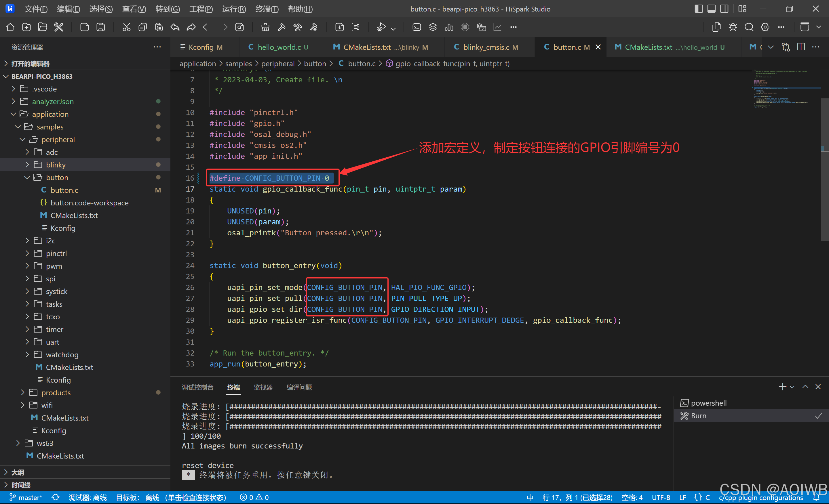This screenshot has width=829, height=504.
Task: Toggle bottom panel layout icon in title bar
Action: [x=711, y=9]
